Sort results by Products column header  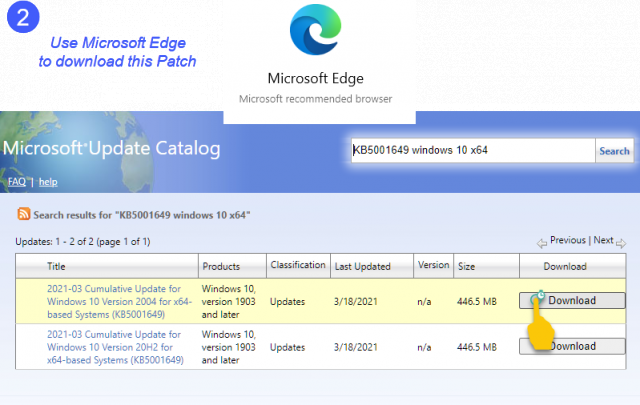pyautogui.click(x=221, y=267)
